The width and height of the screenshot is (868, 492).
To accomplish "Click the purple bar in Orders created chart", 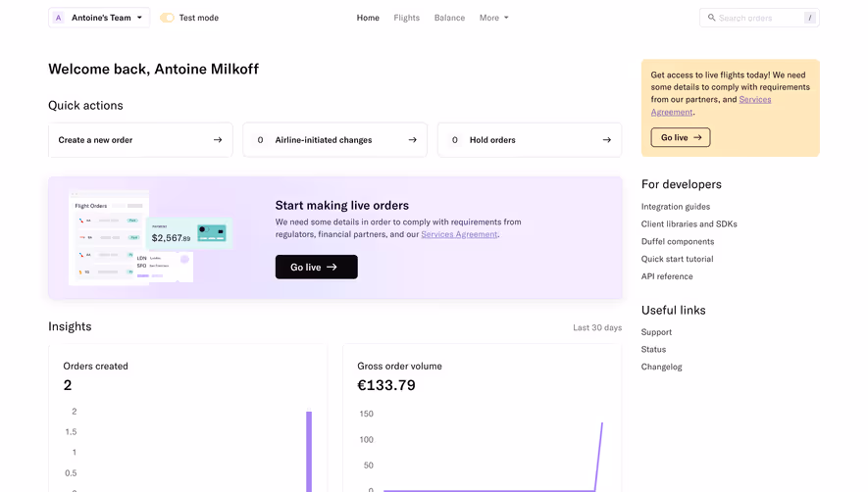I will click(x=309, y=451).
